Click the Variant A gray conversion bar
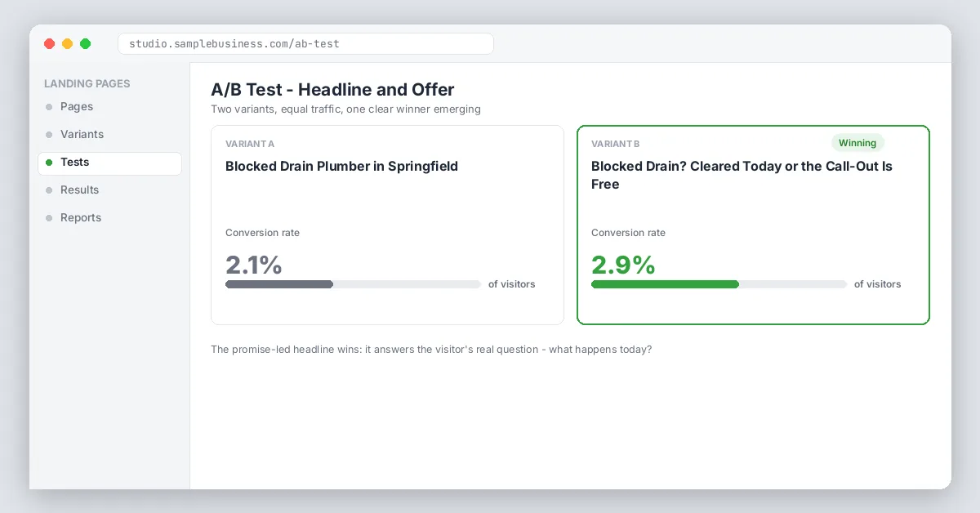Image resolution: width=980 pixels, height=513 pixels. [279, 284]
